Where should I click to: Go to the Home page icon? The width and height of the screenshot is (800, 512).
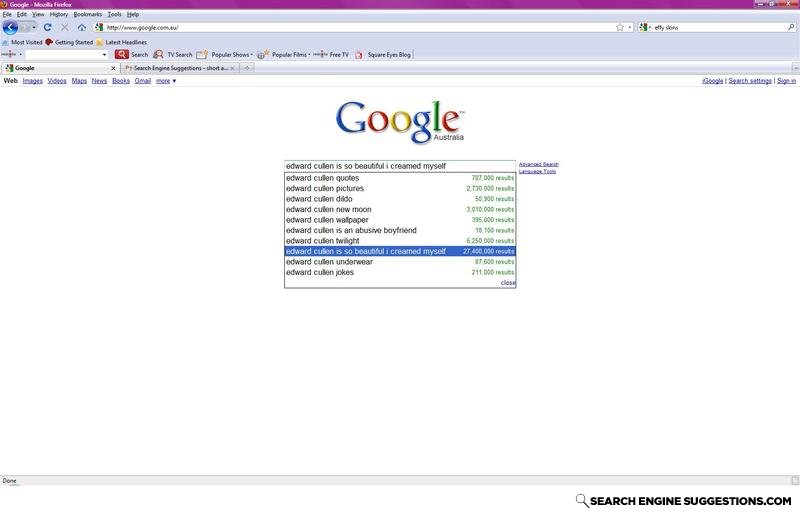coord(82,28)
